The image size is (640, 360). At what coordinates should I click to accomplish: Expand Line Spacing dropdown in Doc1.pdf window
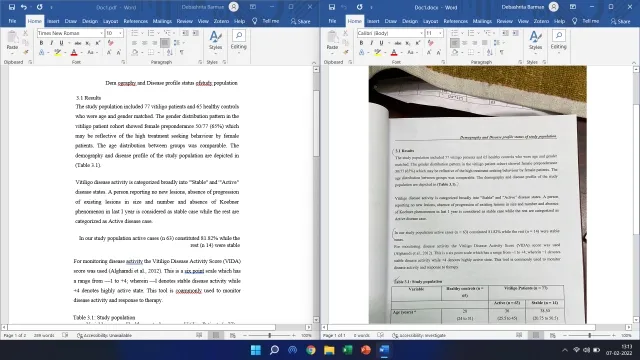[x=183, y=43]
